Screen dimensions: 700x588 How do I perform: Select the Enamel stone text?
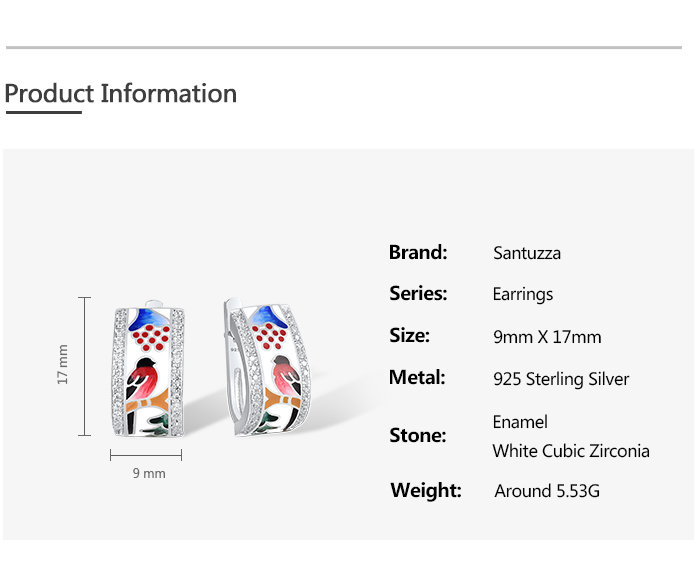(520, 422)
